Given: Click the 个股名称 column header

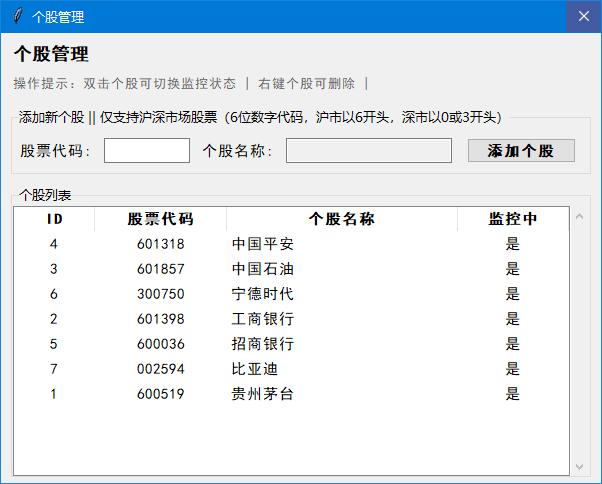Looking at the screenshot, I should point(342,219).
